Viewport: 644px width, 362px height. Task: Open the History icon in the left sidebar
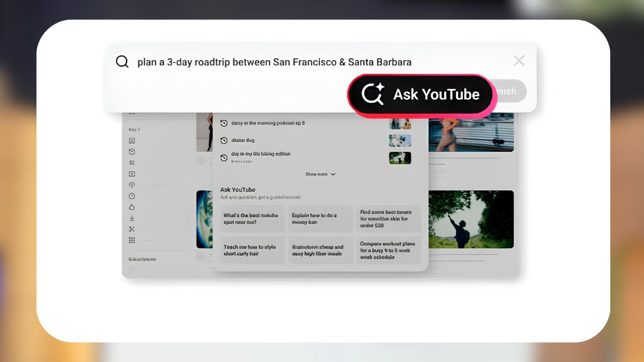(x=132, y=152)
